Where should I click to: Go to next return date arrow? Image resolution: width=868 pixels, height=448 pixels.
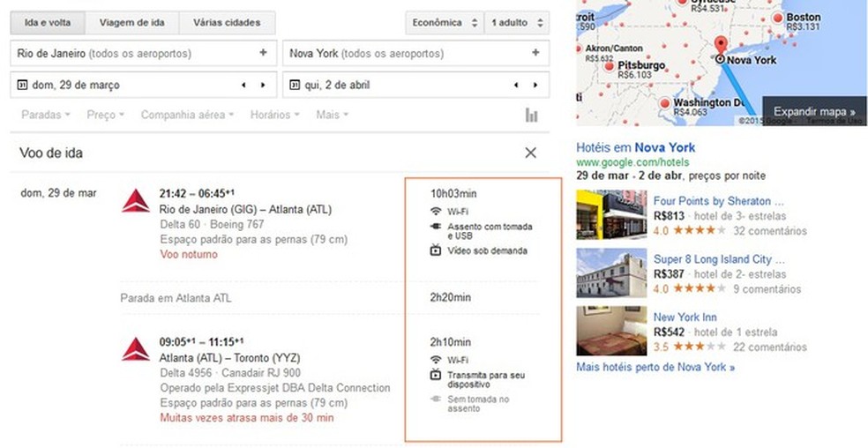535,86
